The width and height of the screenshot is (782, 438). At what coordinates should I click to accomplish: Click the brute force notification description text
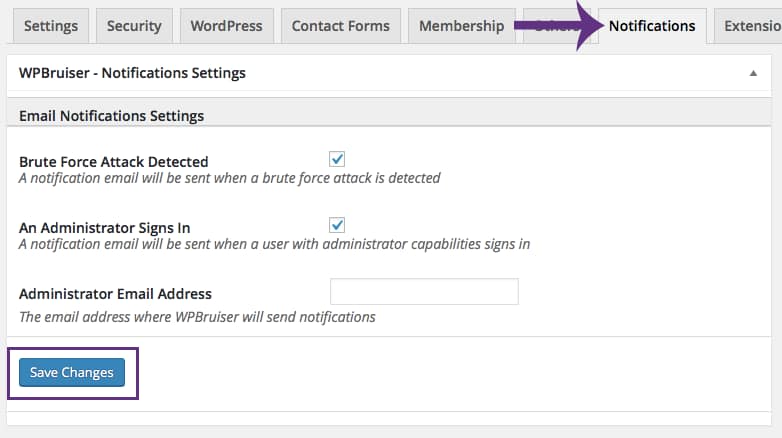pos(230,179)
